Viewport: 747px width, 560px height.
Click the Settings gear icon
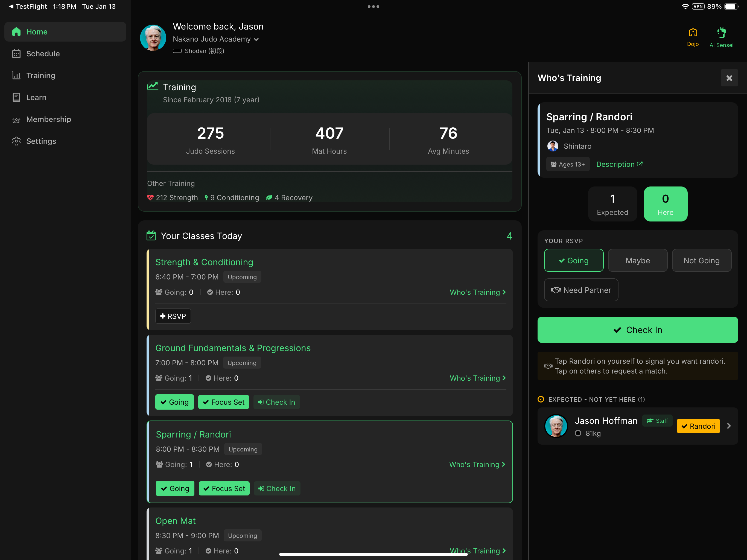point(16,141)
